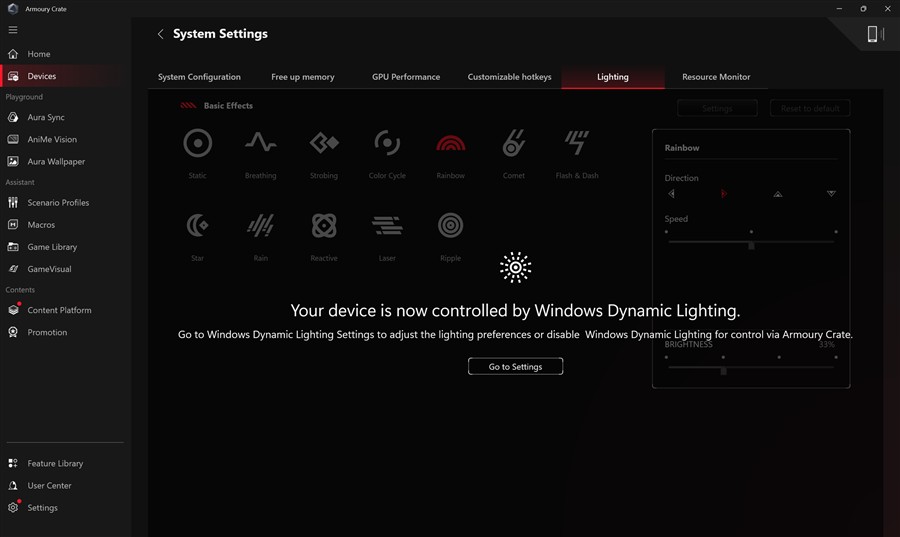Set Rainbow direction to left arrow
Screen dimensions: 900x537
671,194
